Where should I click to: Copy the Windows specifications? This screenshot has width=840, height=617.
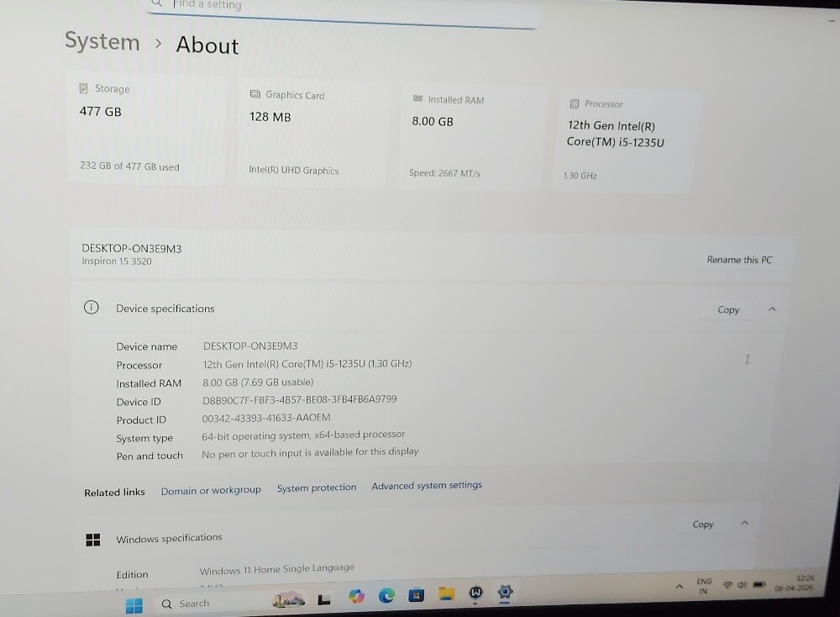[x=703, y=525]
